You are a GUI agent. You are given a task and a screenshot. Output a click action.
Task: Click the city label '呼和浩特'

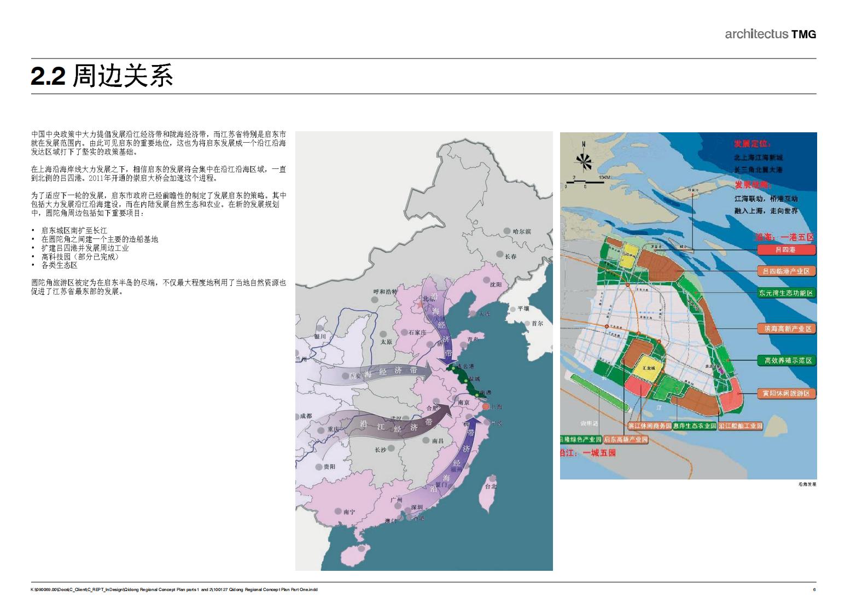(385, 292)
